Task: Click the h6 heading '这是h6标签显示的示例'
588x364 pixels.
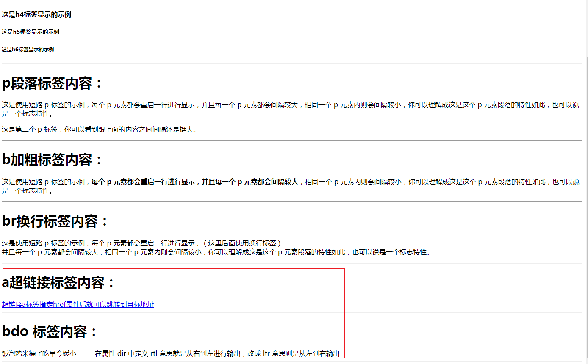Action: (28, 49)
